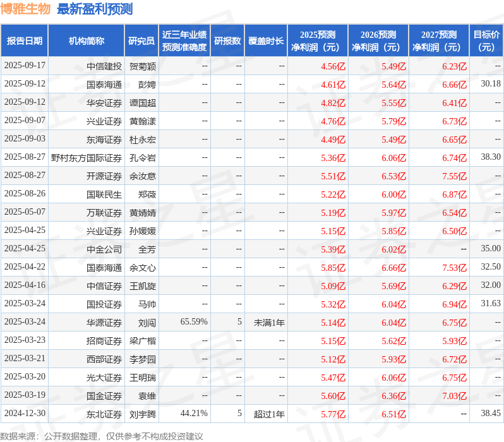Click the 目标价 column header
Screen dimensions: 504x442
486,41
